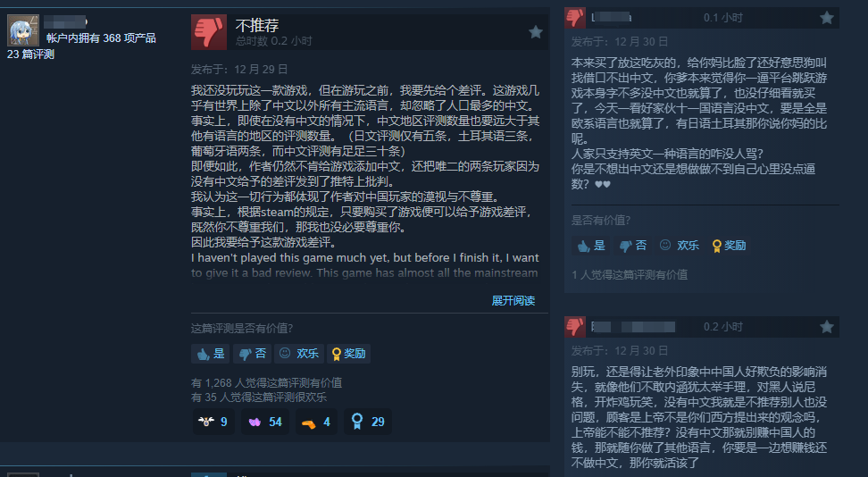Viewport: 868px width, 477px height.
Task: Mark main review as 欢乐
Action: (x=299, y=354)
